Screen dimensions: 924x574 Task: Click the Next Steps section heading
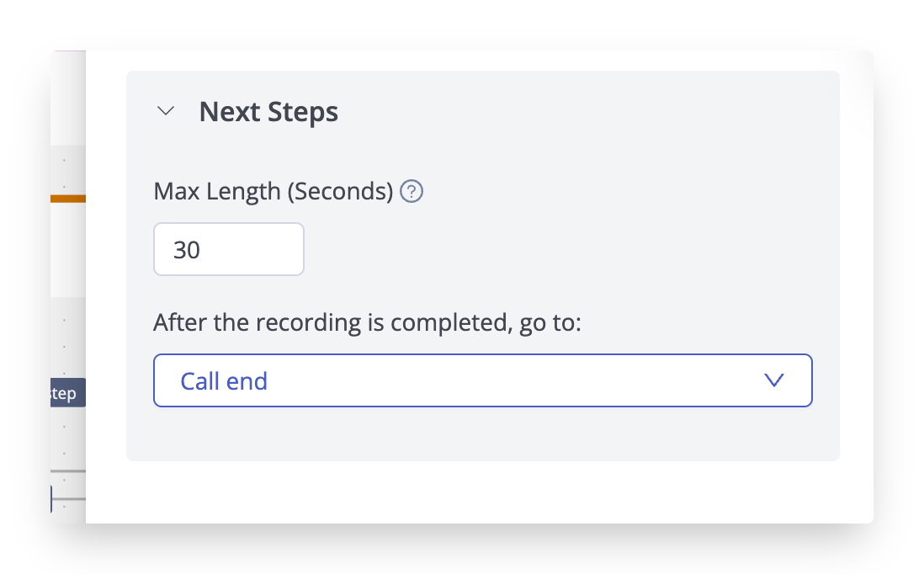click(x=268, y=112)
